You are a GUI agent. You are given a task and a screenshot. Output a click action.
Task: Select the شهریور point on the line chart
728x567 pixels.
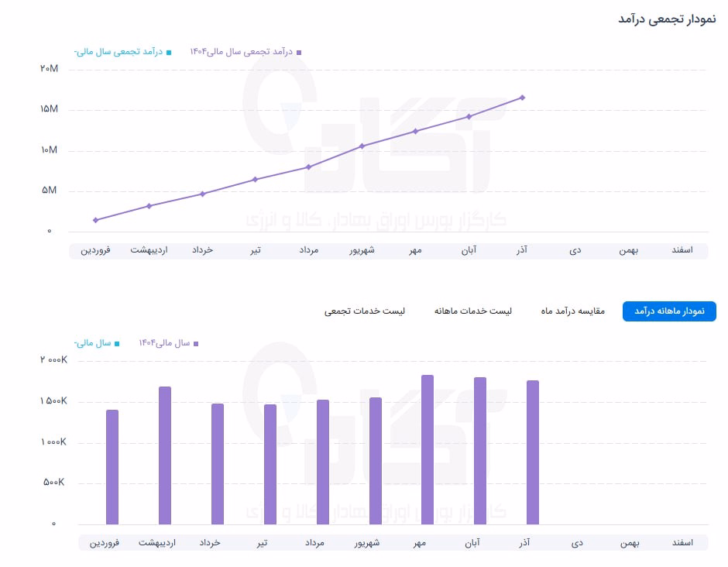point(362,146)
